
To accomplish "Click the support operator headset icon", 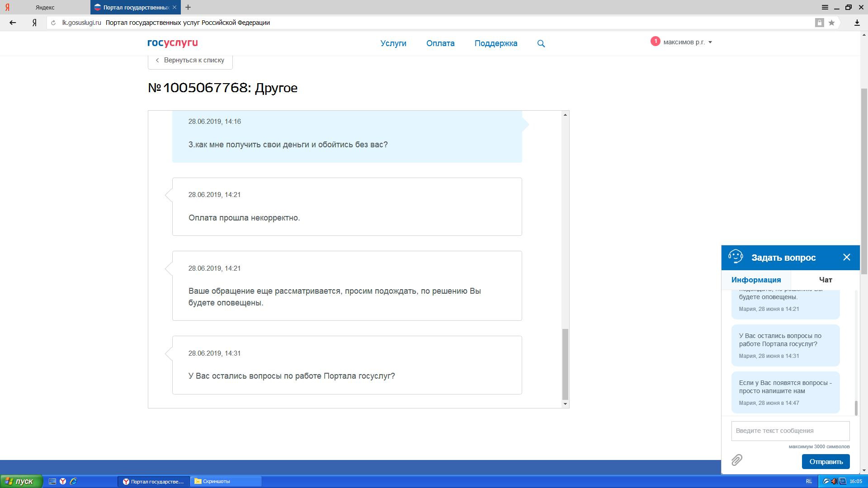I will (x=736, y=257).
